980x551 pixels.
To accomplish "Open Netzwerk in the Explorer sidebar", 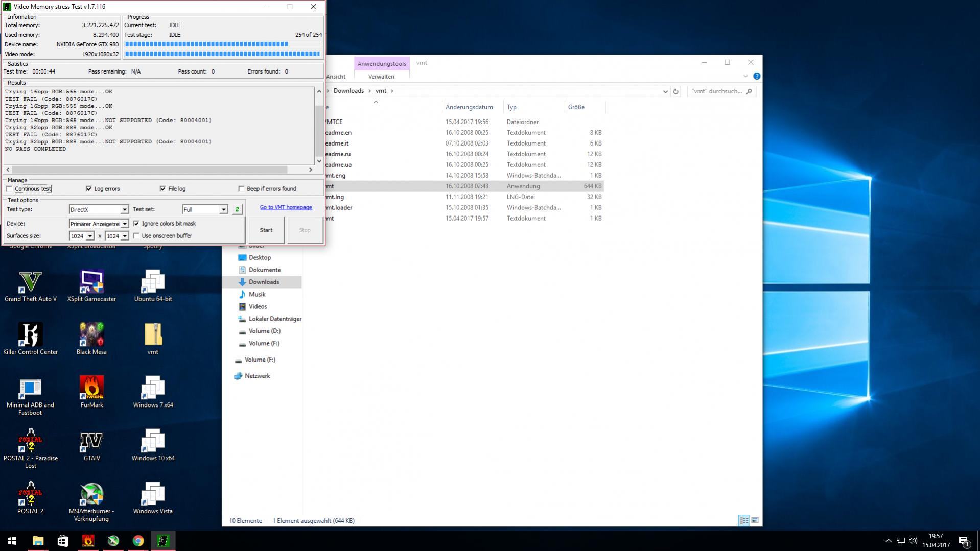I will [257, 376].
